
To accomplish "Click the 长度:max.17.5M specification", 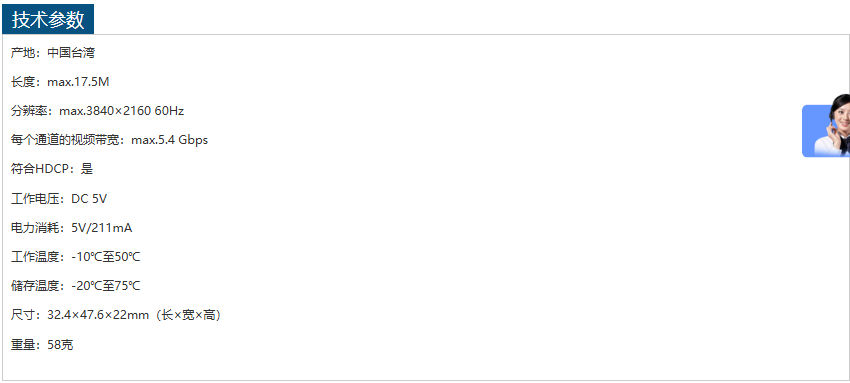I will click(60, 82).
